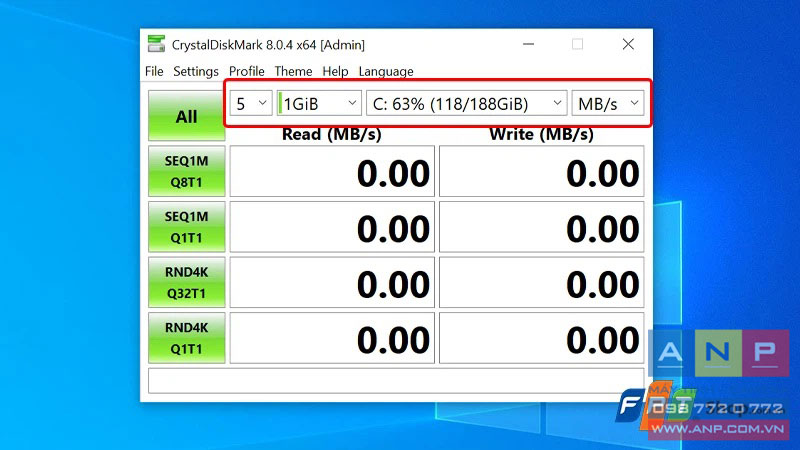Minimize the CrystalDiskMark window
800x450 pixels.
(x=529, y=44)
